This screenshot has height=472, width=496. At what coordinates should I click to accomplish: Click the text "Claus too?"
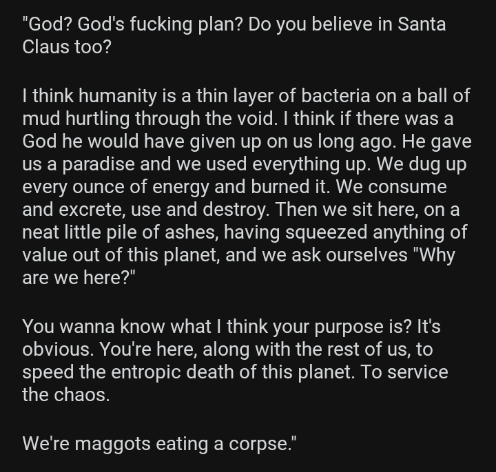[67, 47]
